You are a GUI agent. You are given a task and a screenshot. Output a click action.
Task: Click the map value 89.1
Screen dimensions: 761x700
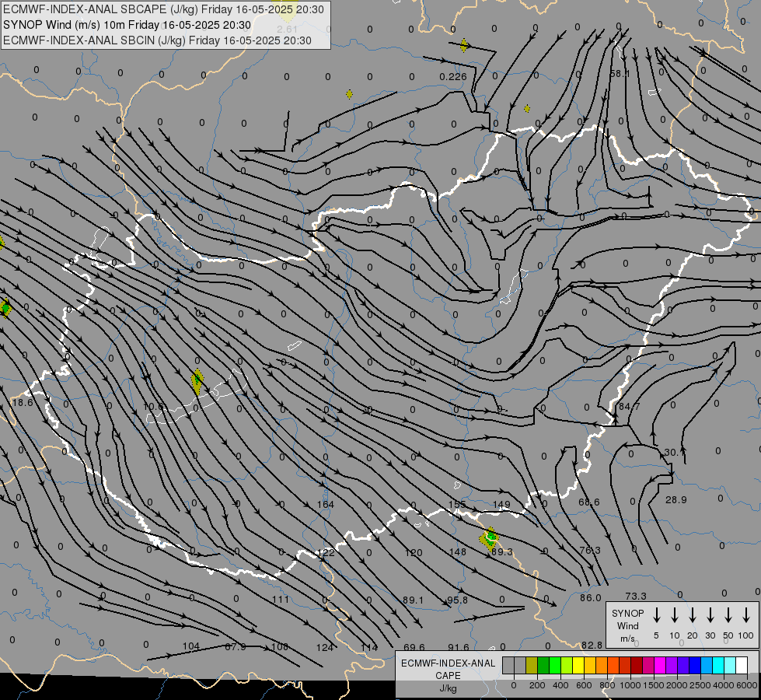click(x=413, y=600)
